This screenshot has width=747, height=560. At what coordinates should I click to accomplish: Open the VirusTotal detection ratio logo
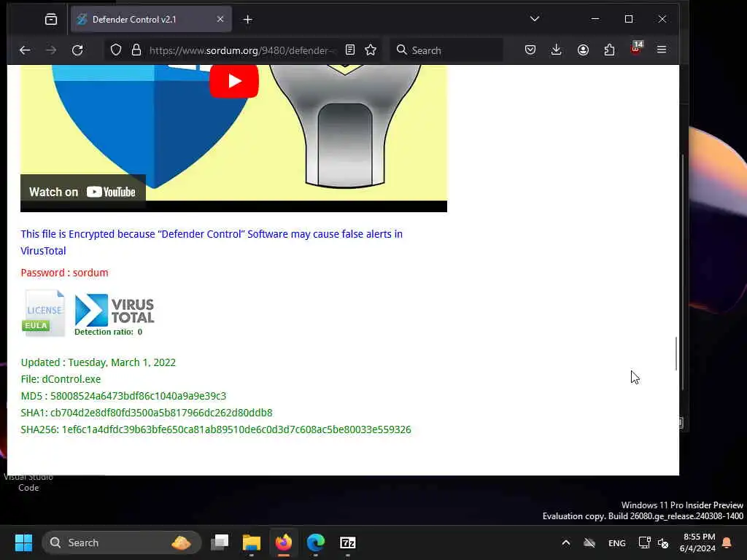coord(115,315)
